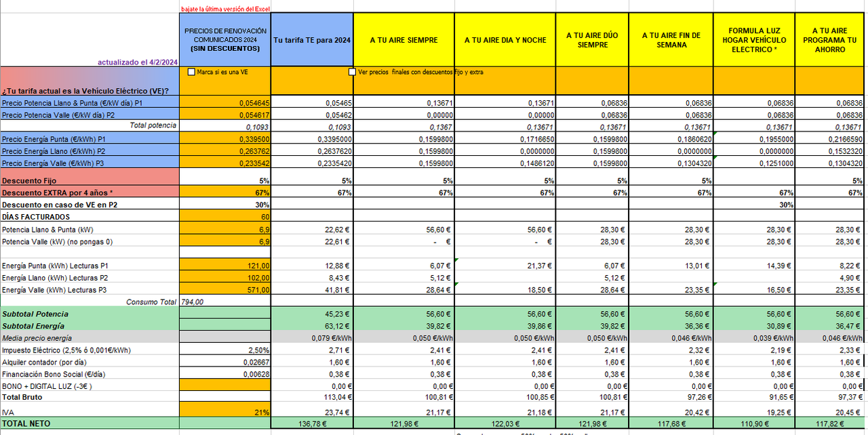Screen dimensions: 868x435
Task: Click the Impuesto Eléctrico rate 2,50%
Action: click(x=225, y=350)
